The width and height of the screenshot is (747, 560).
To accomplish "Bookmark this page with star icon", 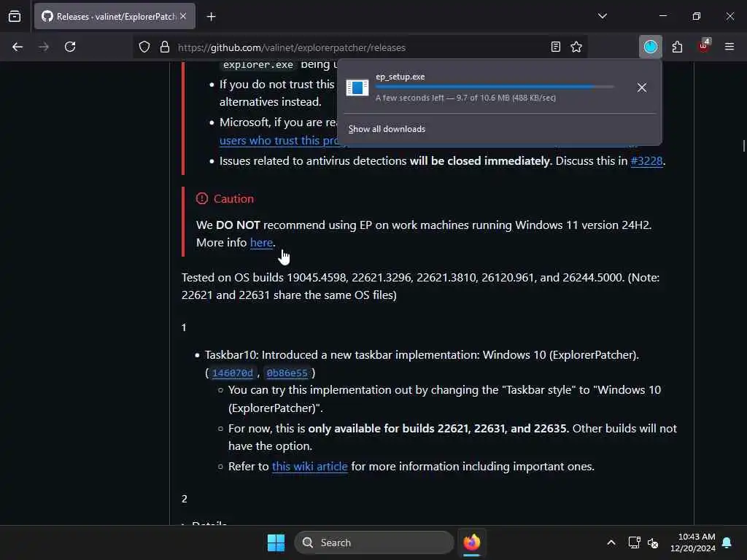I will pos(576,47).
